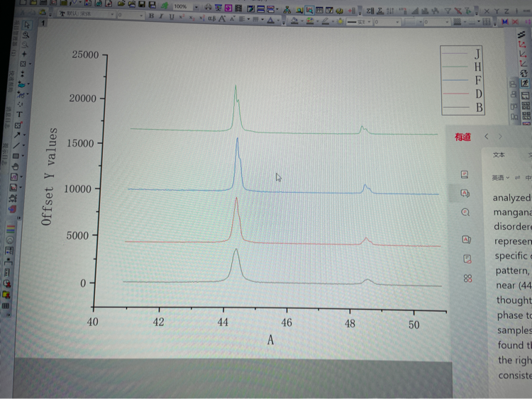Click the Offset Y values axis title
Viewport: 532px width, 399px height.
(x=48, y=176)
